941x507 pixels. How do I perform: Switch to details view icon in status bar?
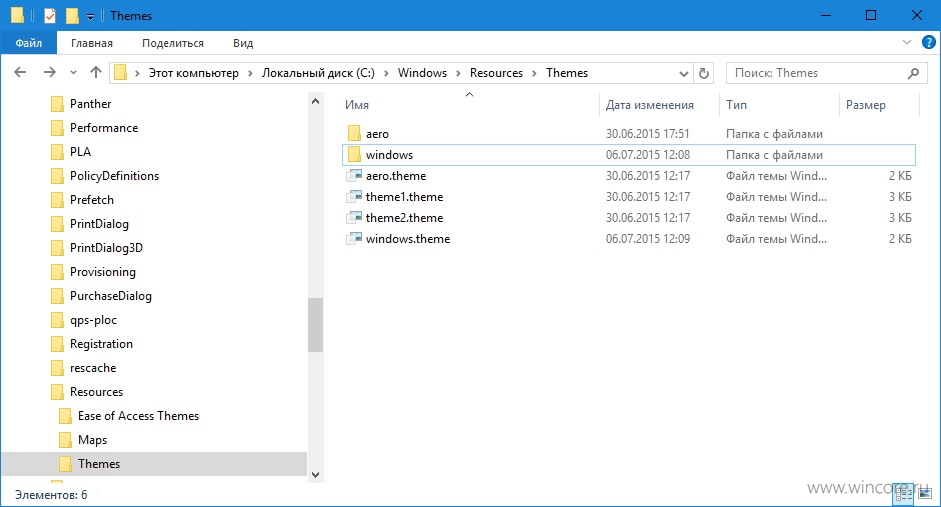[x=904, y=493]
